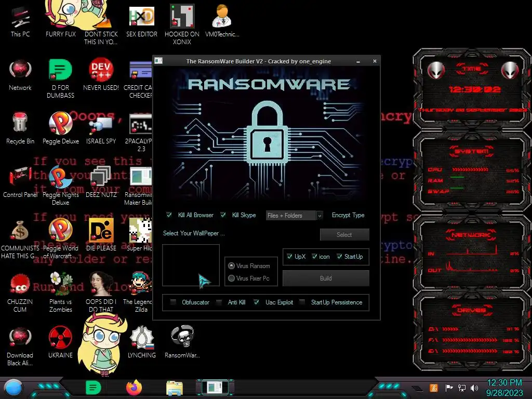Click the green document icon on taskbar
Image resolution: width=532 pixels, height=399 pixels.
(x=94, y=388)
